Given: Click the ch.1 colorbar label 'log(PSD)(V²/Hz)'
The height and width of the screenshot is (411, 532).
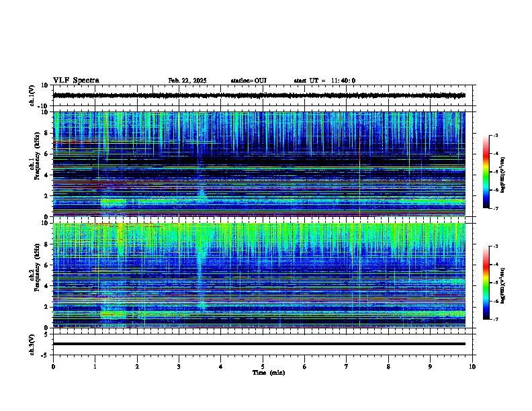Looking at the screenshot, I should coord(503,175).
